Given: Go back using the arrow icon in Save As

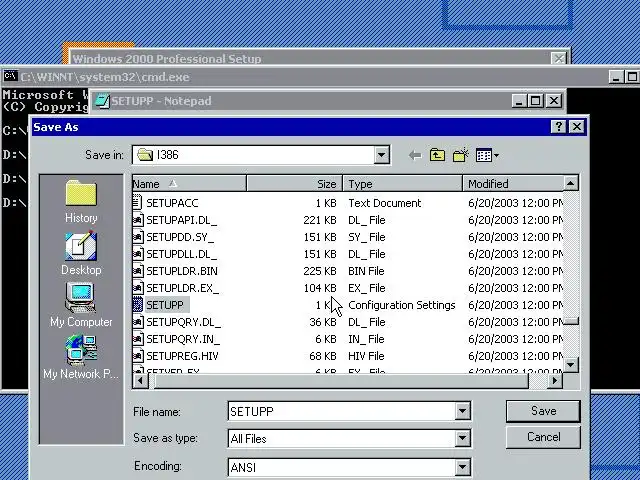Looking at the screenshot, I should (415, 156).
